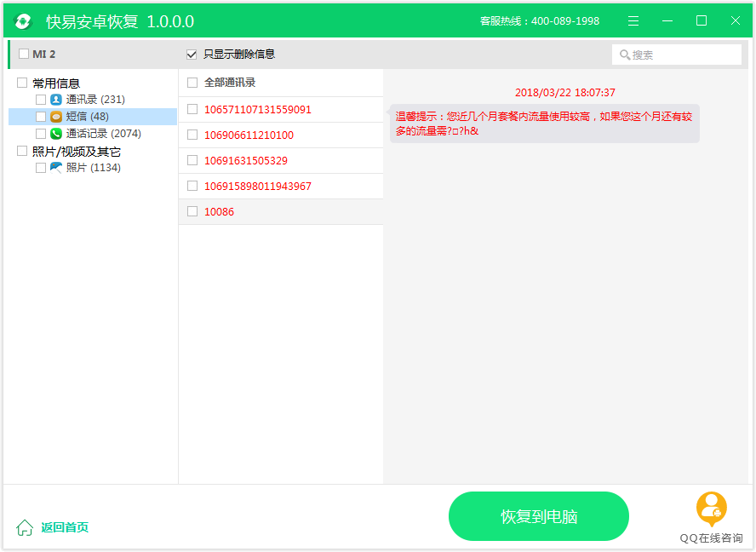Image resolution: width=756 pixels, height=552 pixels.
Task: Click the search magnifier icon
Action: [x=625, y=55]
